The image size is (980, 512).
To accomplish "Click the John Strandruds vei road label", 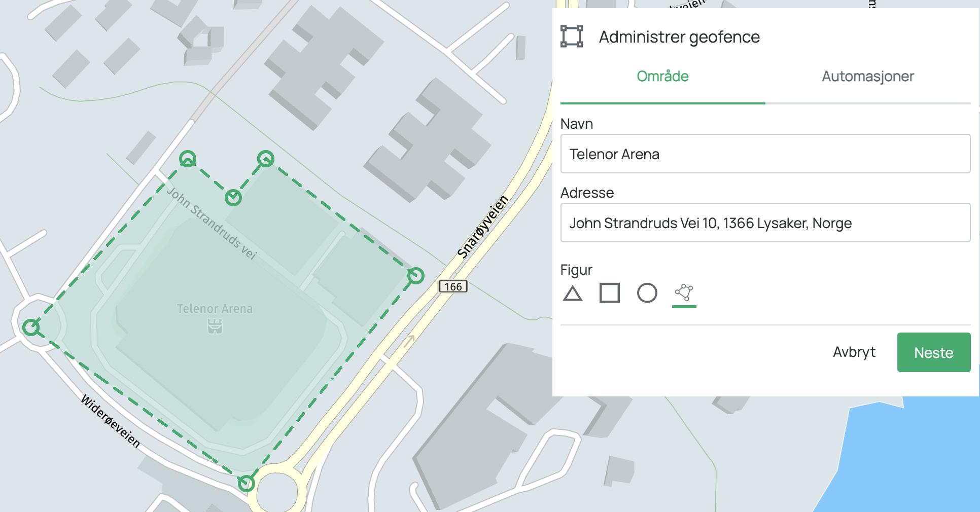I will click(212, 224).
